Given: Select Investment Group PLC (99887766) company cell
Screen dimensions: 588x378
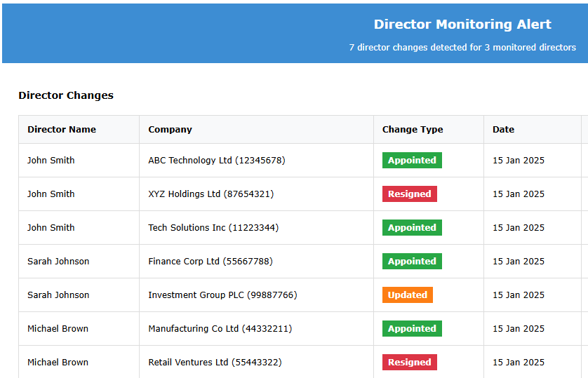Looking at the screenshot, I should coord(222,295).
